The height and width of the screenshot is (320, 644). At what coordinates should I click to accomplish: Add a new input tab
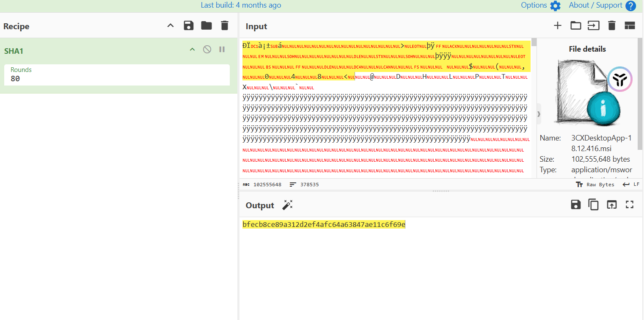[558, 26]
